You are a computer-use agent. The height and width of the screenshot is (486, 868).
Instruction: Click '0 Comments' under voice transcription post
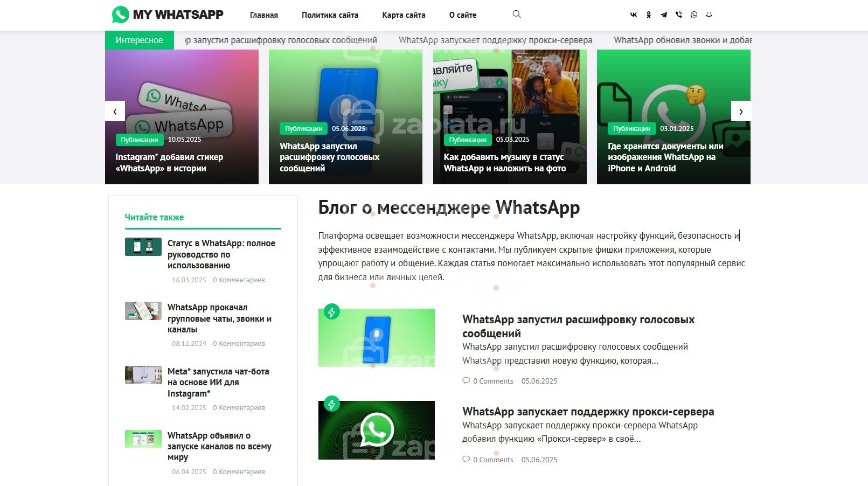(493, 381)
